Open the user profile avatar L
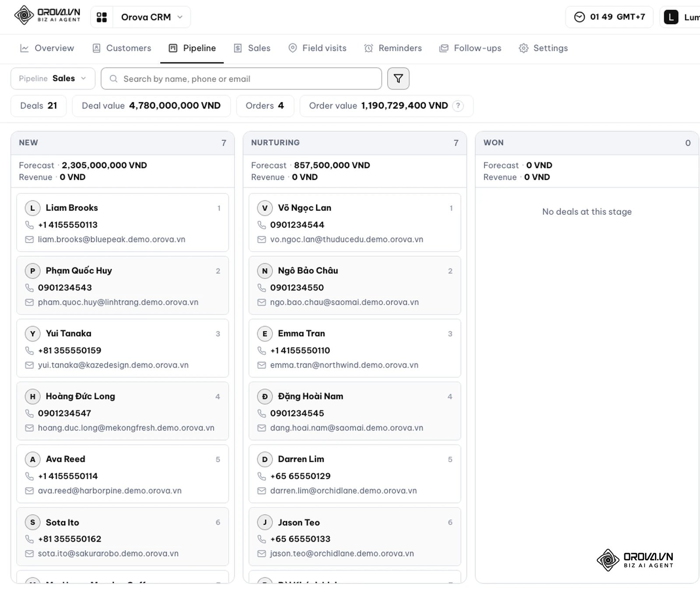700x589 pixels. (671, 17)
